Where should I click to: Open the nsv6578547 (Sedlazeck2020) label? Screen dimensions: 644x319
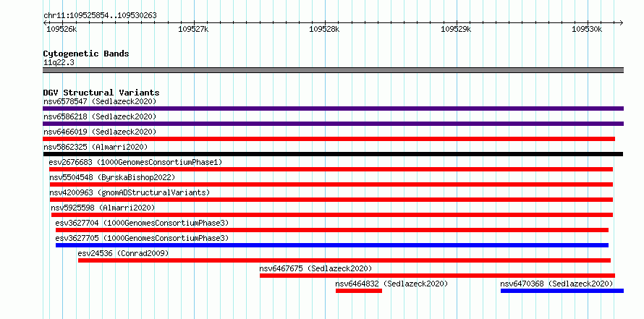tap(100, 101)
